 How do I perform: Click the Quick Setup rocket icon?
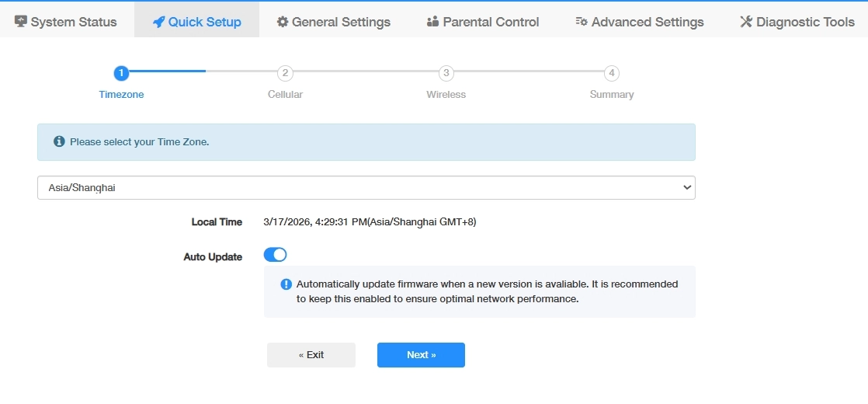[158, 22]
